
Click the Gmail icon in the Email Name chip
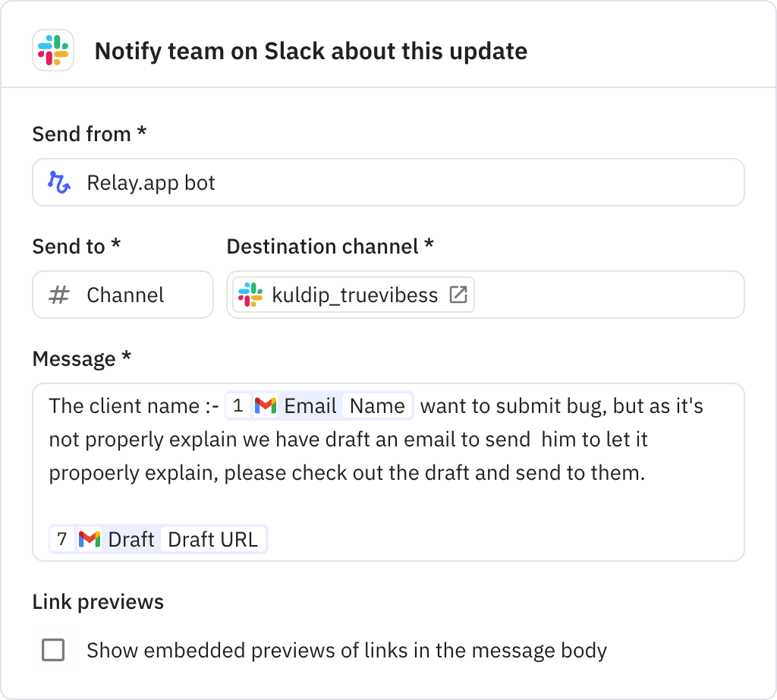pos(265,405)
